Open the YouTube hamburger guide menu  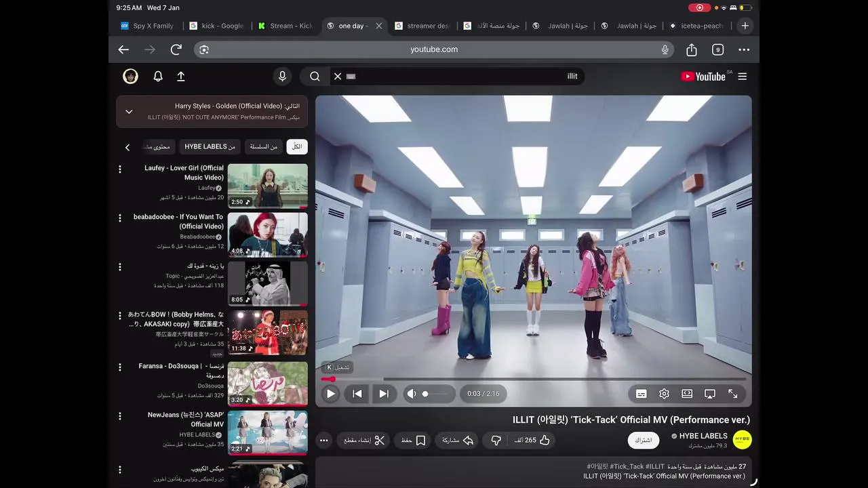coord(743,77)
